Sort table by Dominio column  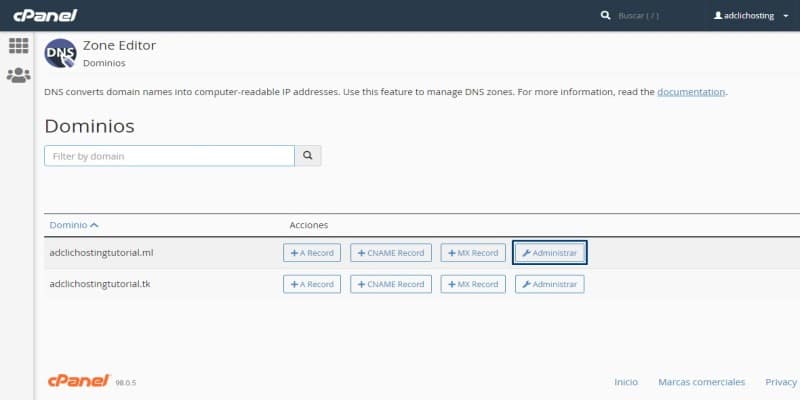(x=73, y=225)
